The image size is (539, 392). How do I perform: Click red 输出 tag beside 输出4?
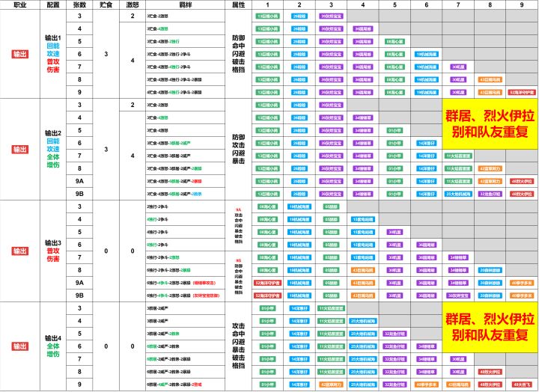click(20, 346)
